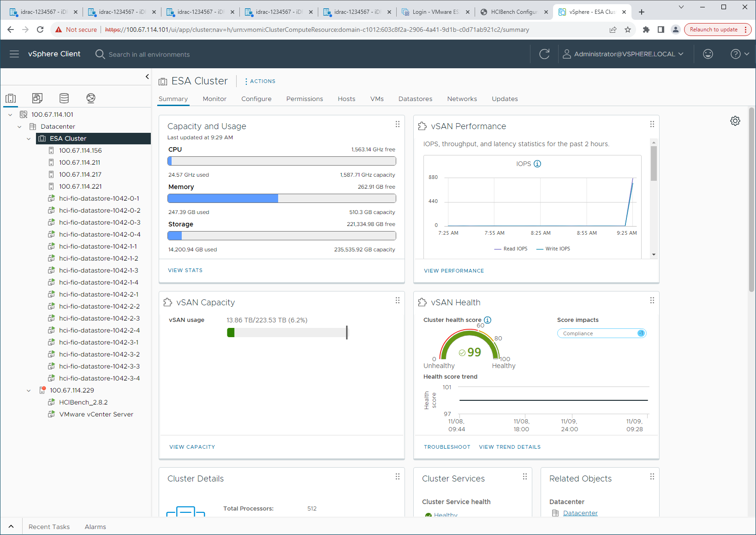The width and height of the screenshot is (756, 535).
Task: Switch to Hosts and Clusters inventory view
Action: point(11,98)
